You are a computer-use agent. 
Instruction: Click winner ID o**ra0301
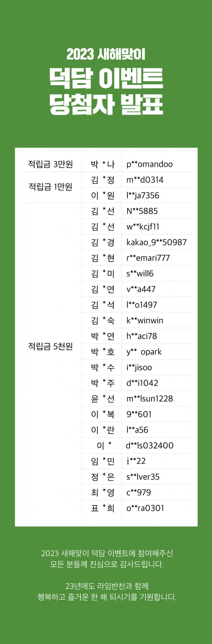[x=145, y=508]
